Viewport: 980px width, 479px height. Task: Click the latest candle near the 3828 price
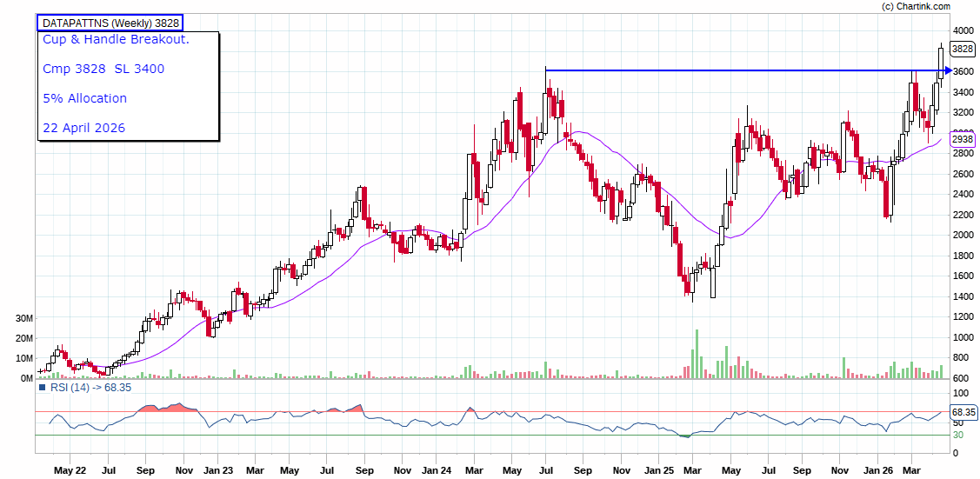tap(941, 64)
